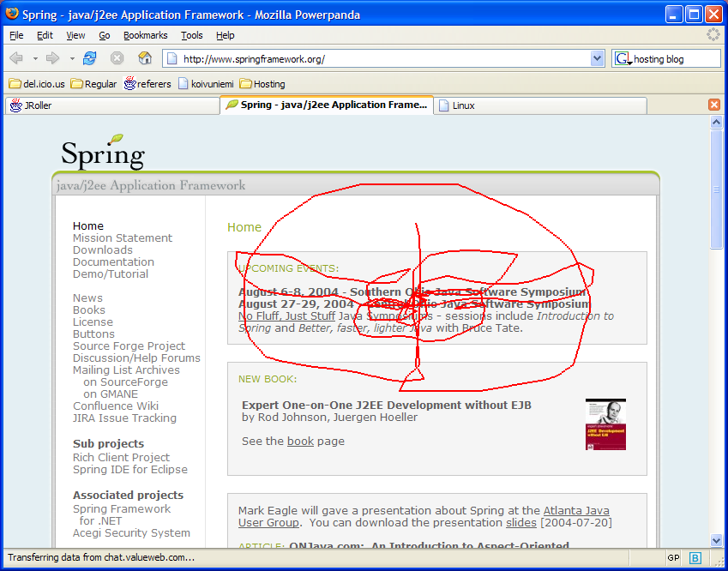The image size is (728, 571).
Task: Click the blue B status bar icon
Action: pos(695,557)
